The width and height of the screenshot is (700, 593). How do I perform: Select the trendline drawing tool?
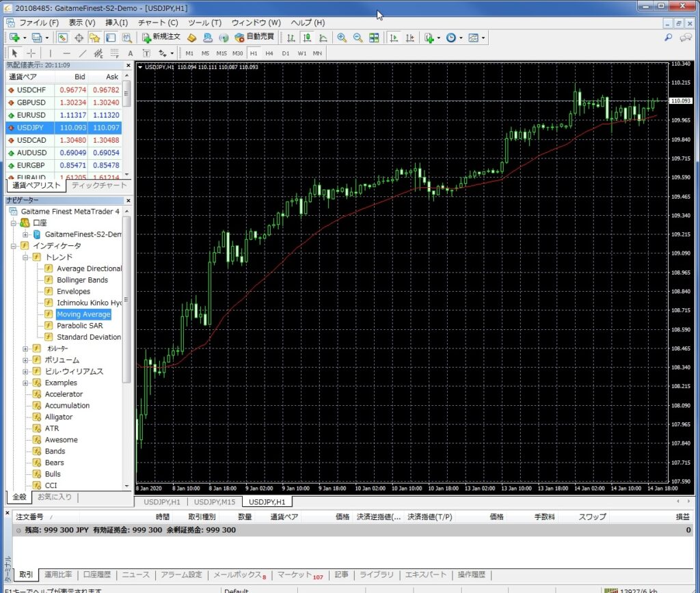[83, 53]
